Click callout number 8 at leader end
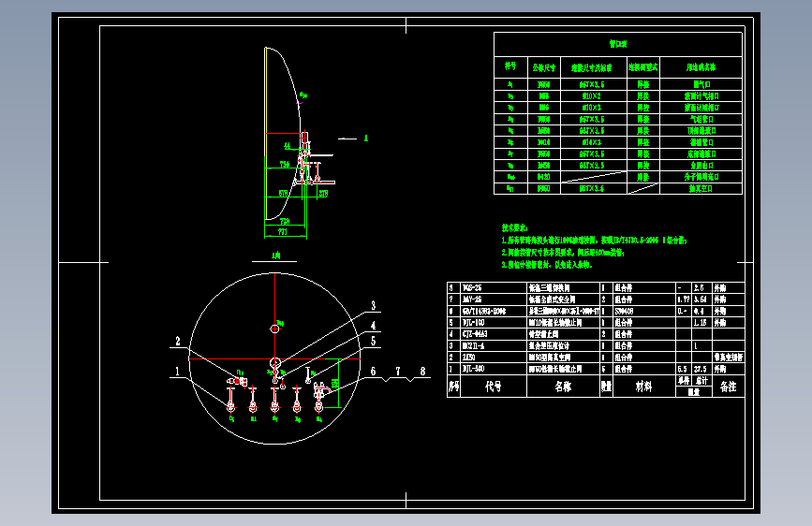Screen dimensions: 812x526 click(422, 372)
